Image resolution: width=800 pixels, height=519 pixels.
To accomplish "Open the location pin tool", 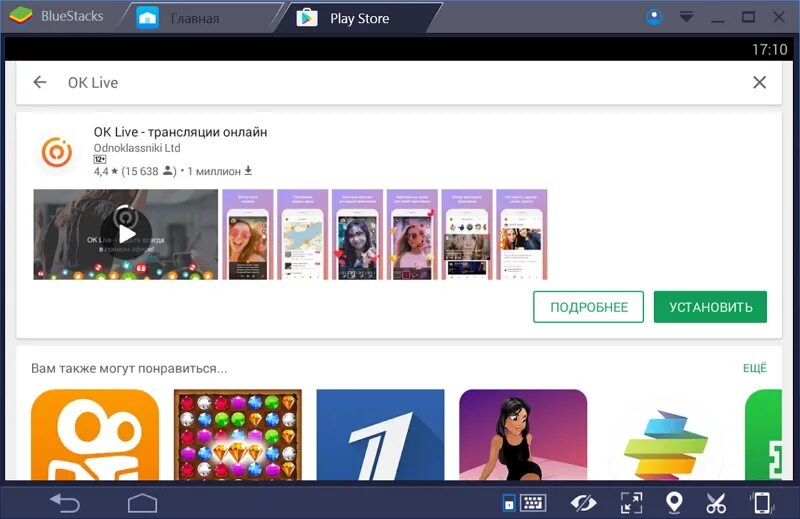I will [x=674, y=503].
